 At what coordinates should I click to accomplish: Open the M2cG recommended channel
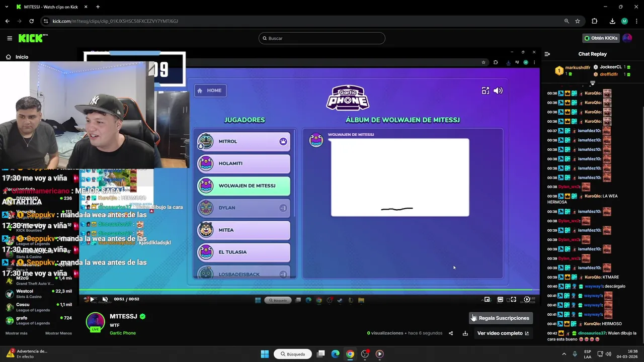tap(39, 281)
